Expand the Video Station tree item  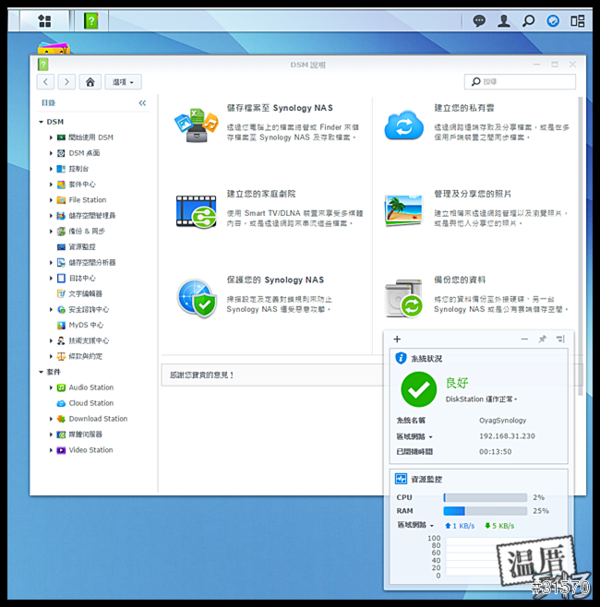[51, 450]
